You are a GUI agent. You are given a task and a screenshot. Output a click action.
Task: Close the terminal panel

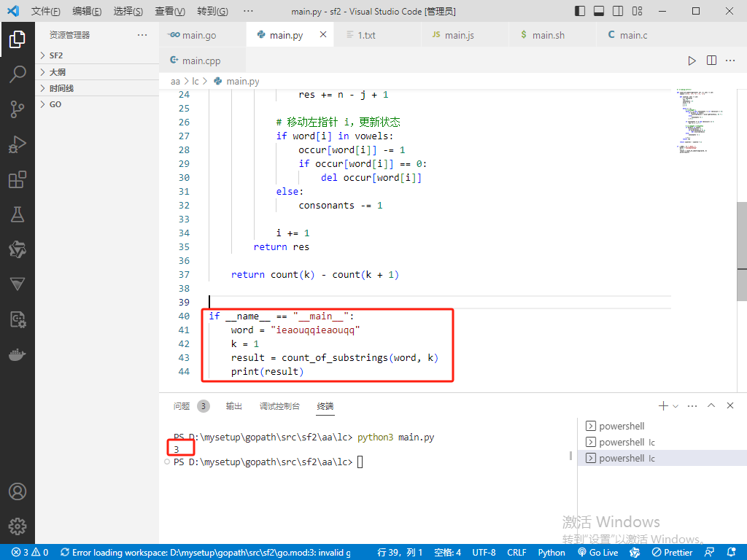coord(729,405)
